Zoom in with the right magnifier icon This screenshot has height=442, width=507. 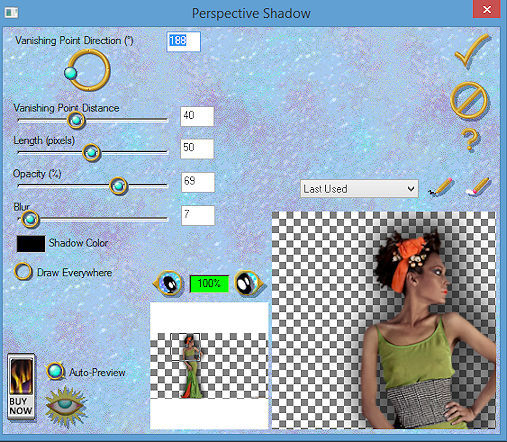click(x=248, y=283)
